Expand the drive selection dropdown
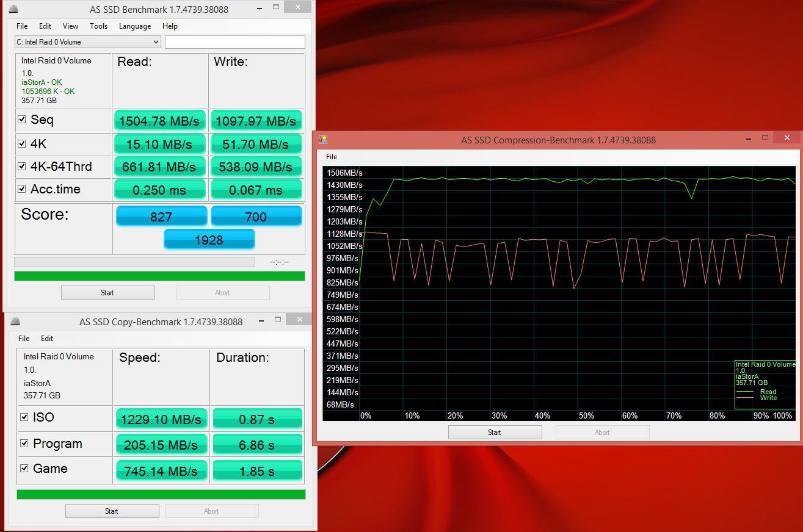This screenshot has height=532, width=803. coord(156,42)
